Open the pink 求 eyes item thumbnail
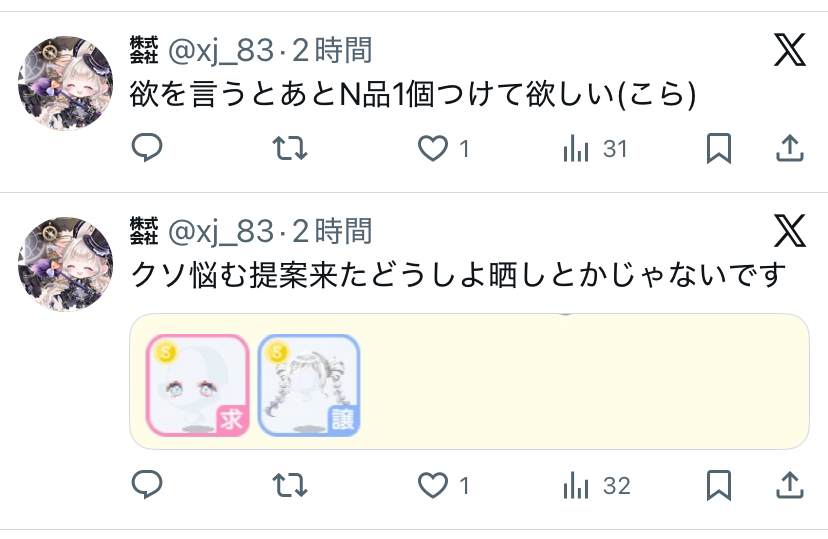 (197, 385)
